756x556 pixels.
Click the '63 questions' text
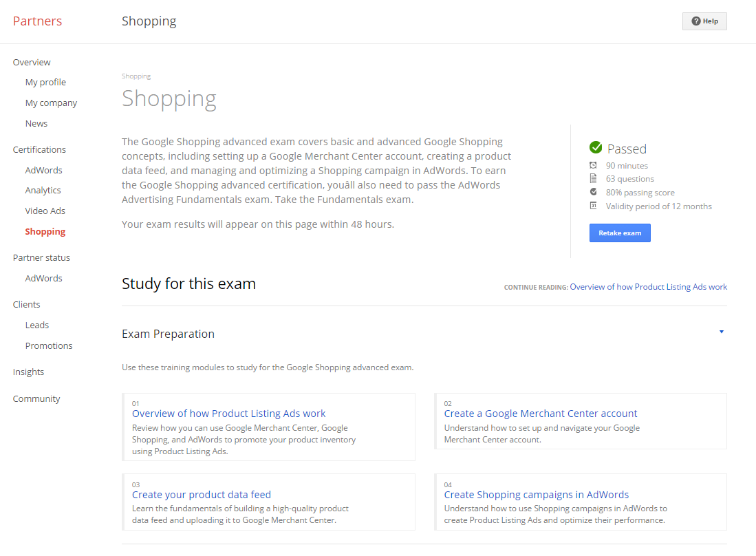click(x=630, y=179)
